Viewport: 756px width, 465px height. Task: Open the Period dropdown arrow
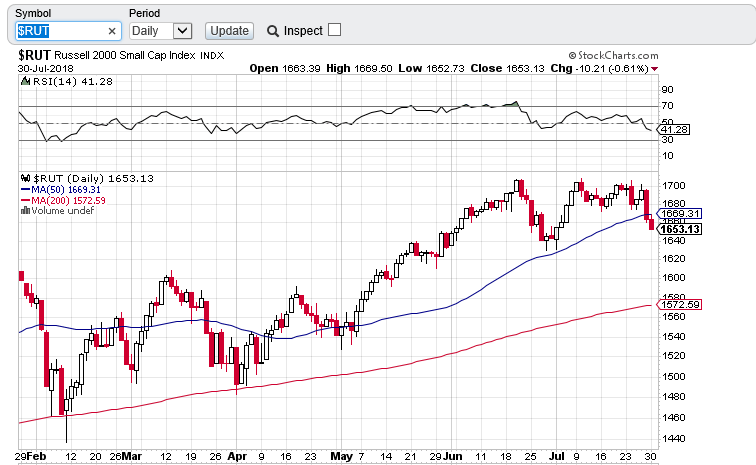point(182,31)
